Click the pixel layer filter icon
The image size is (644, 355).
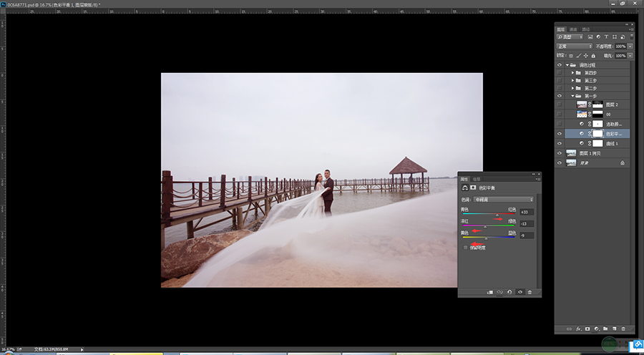coord(591,37)
